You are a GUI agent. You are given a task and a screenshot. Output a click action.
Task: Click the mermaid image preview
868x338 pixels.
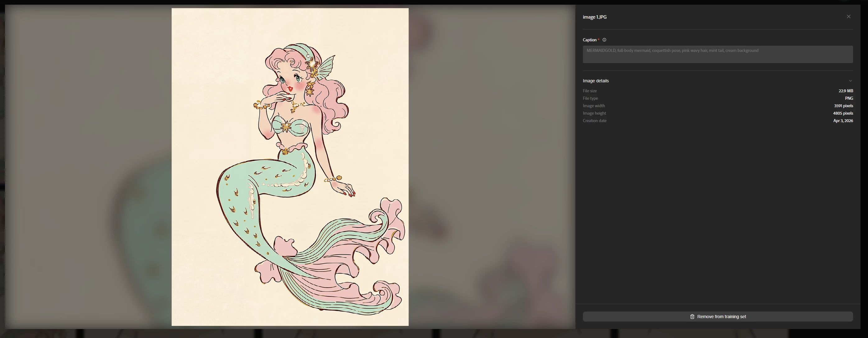coord(290,135)
